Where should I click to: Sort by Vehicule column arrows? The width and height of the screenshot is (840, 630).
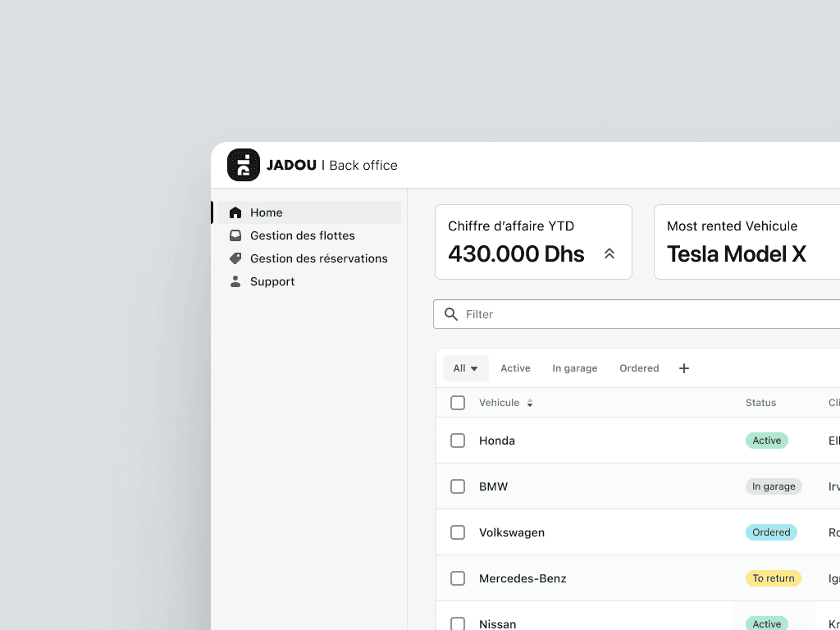[x=530, y=404]
